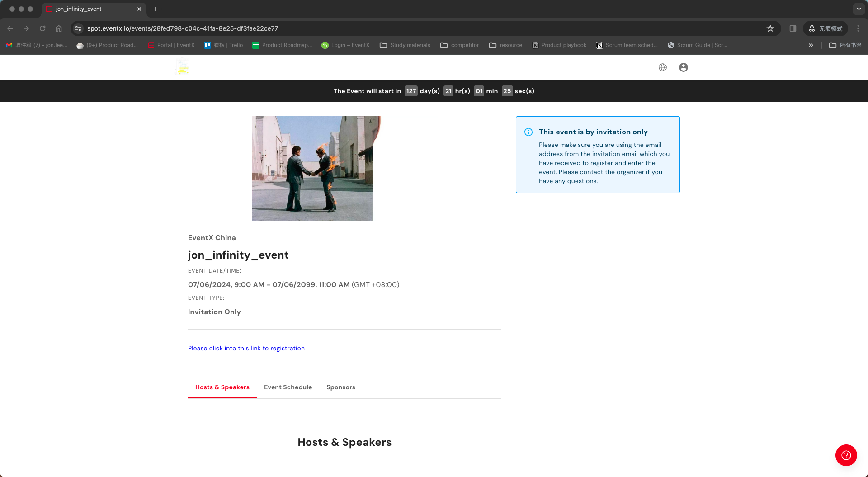This screenshot has width=868, height=477.
Task: Open competitor bookmark folder
Action: [460, 45]
